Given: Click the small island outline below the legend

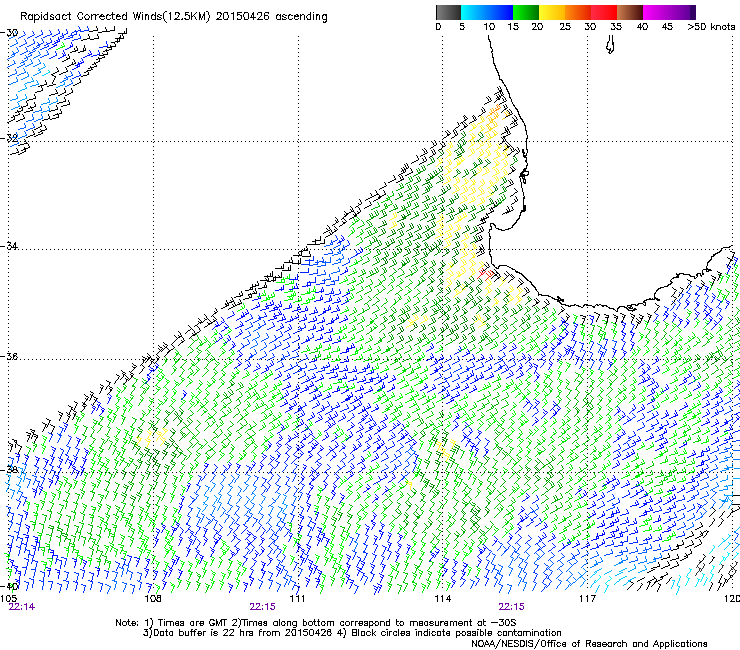Looking at the screenshot, I should pos(610,45).
